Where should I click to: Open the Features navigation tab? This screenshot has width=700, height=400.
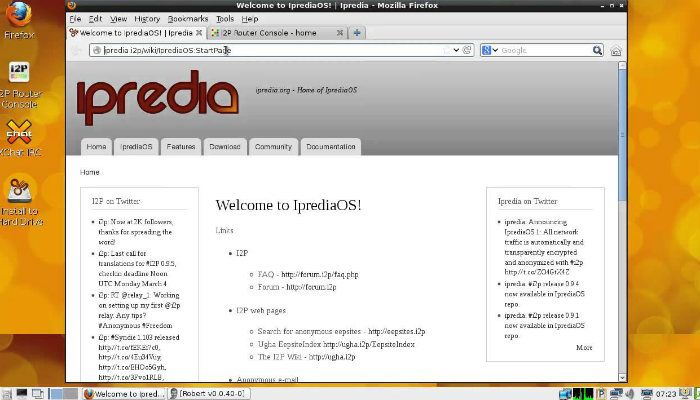tap(181, 146)
